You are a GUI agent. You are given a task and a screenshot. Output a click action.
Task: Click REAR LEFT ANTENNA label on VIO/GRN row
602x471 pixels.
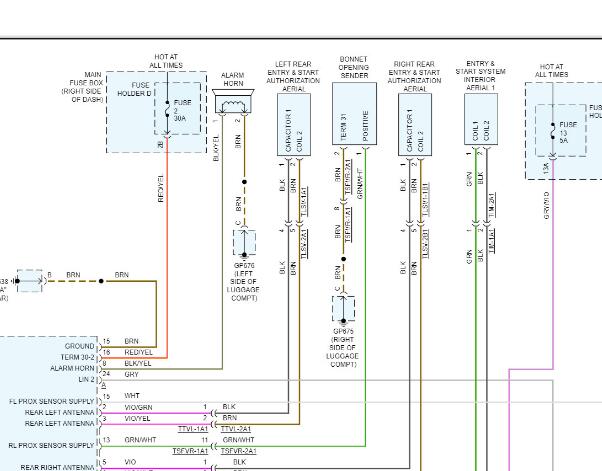(x=60, y=412)
